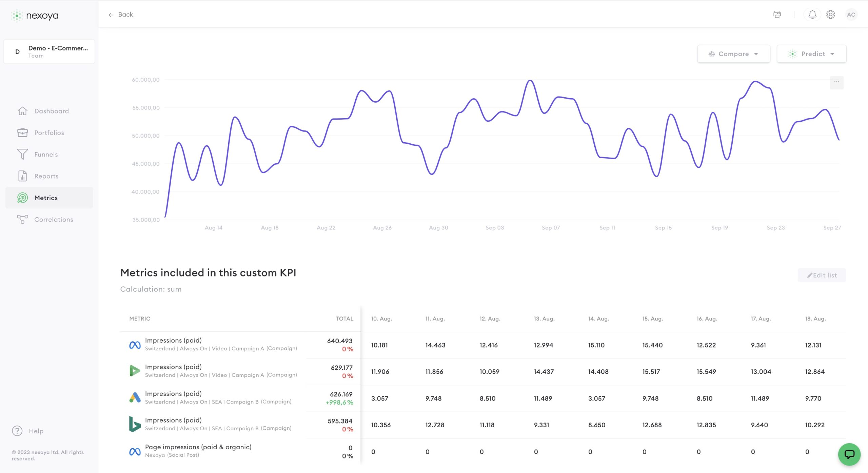The height and width of the screenshot is (473, 868).
Task: Click the nexoya logo
Action: (x=35, y=16)
